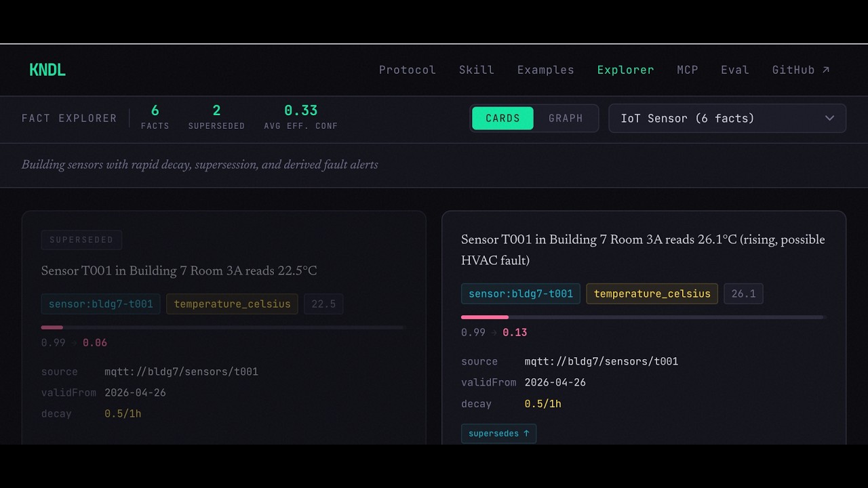Screen dimensions: 868x488
Task: Click temperature_celsius tag on the superseded card
Action: coord(232,304)
